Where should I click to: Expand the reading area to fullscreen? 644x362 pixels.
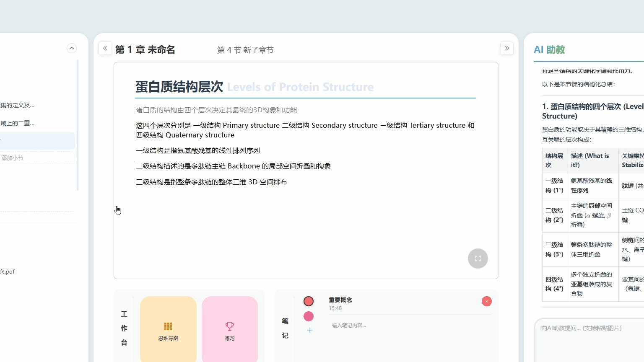point(478,259)
